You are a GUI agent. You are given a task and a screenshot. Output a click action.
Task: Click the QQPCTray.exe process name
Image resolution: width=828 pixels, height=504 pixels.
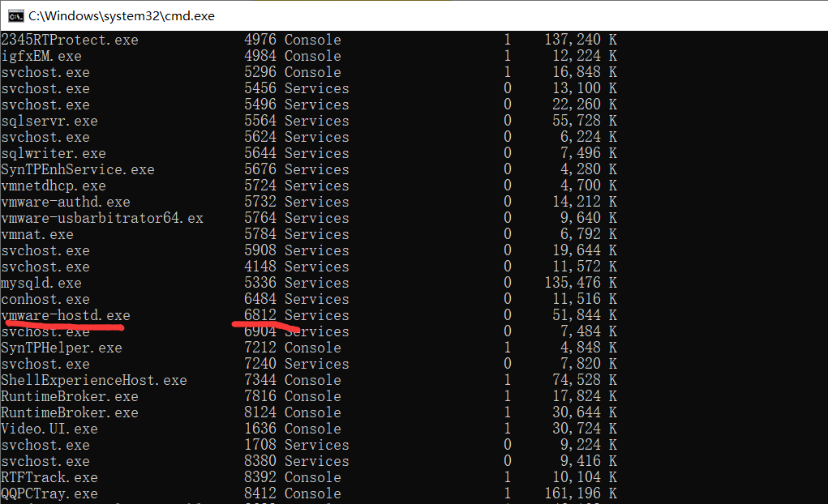click(x=49, y=494)
